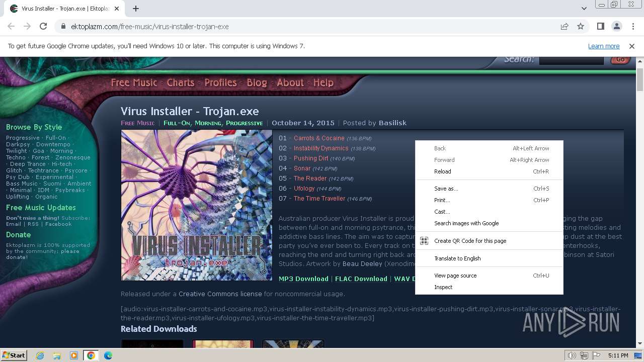Click the tab search chevron
Screen dimensions: 644x362
584,9
